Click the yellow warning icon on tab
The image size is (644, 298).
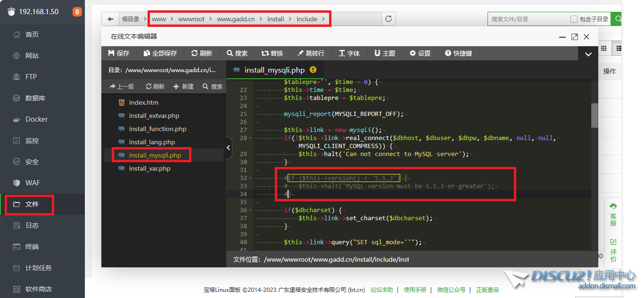pyautogui.click(x=313, y=70)
